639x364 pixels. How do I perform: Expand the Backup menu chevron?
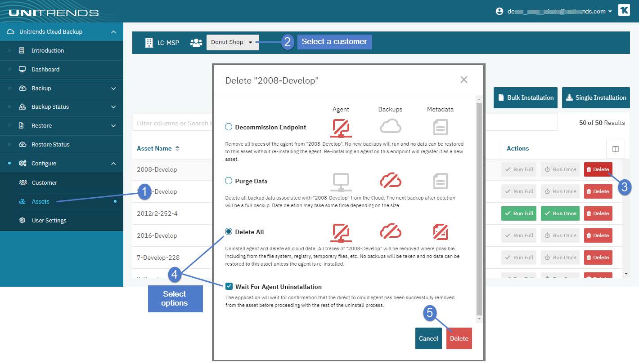(113, 89)
